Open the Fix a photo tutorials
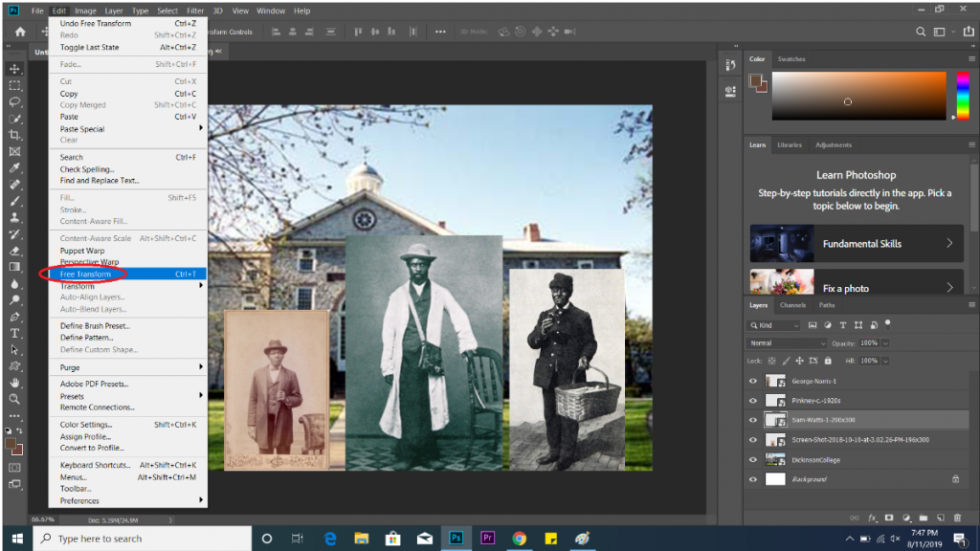This screenshot has width=980, height=551. (857, 282)
